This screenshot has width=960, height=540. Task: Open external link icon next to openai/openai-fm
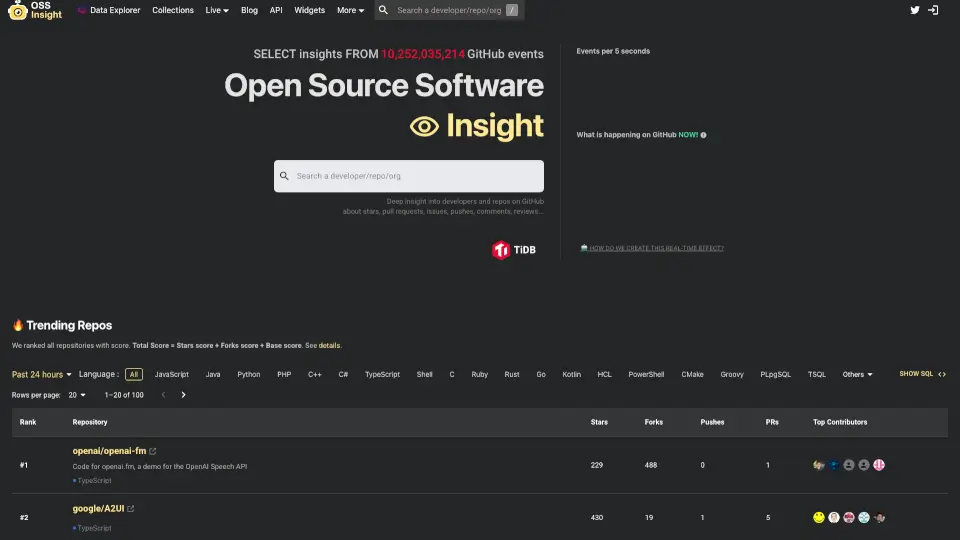[x=153, y=451]
